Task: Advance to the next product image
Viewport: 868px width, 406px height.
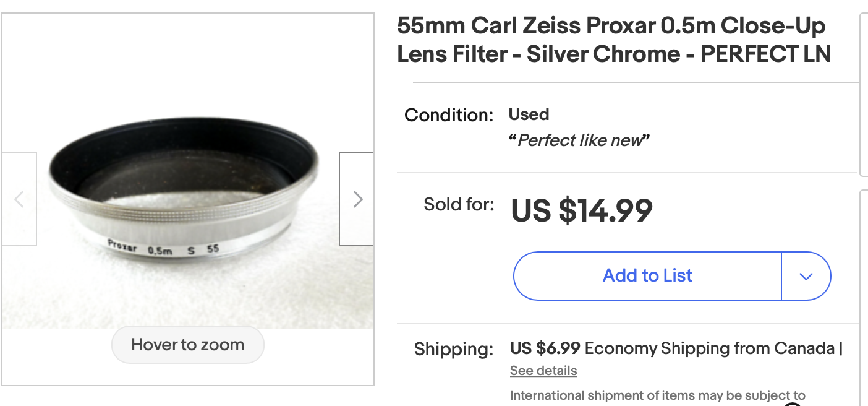Action: point(357,199)
